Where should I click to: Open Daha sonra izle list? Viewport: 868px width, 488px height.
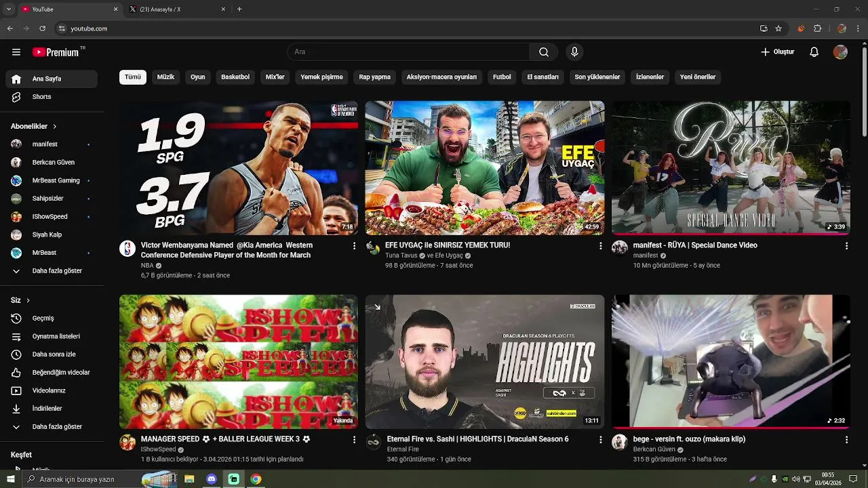click(52, 354)
